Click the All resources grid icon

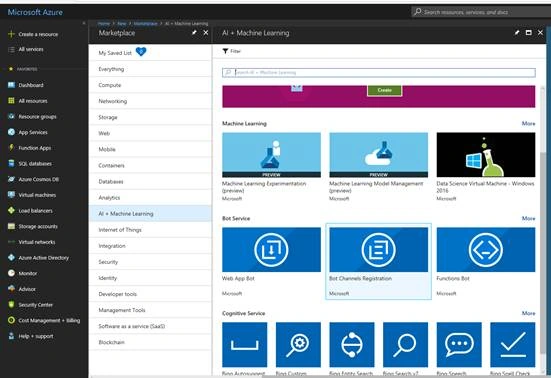tap(11, 101)
